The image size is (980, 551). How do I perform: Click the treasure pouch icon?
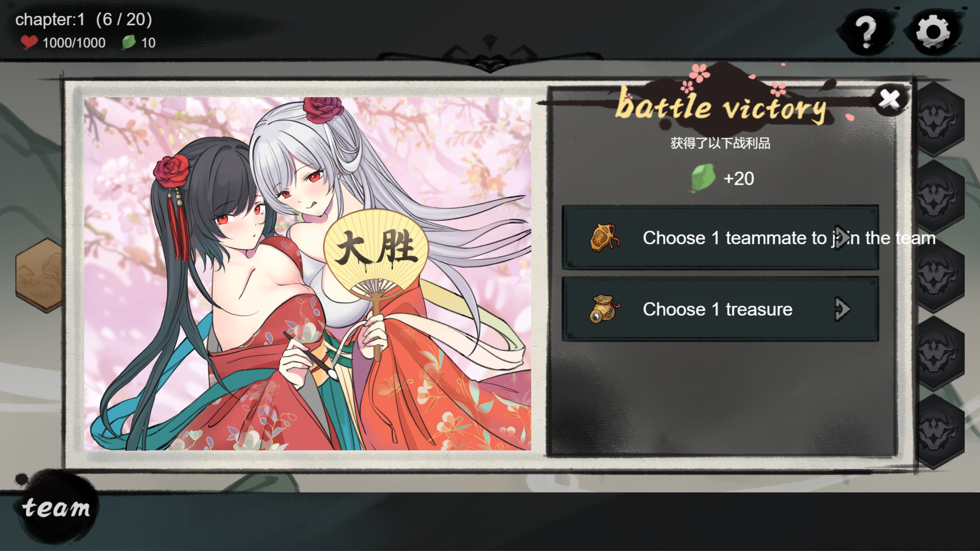click(604, 309)
